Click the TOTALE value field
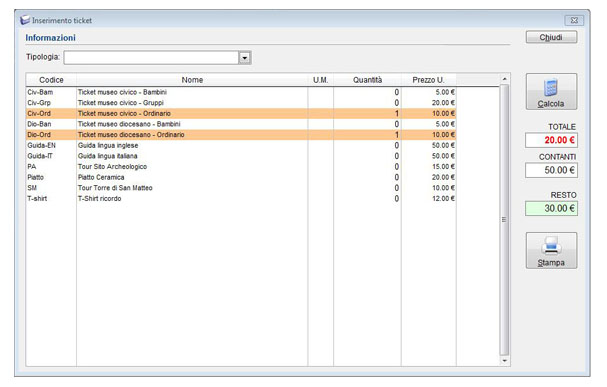This screenshot has width=607, height=387. click(x=551, y=140)
